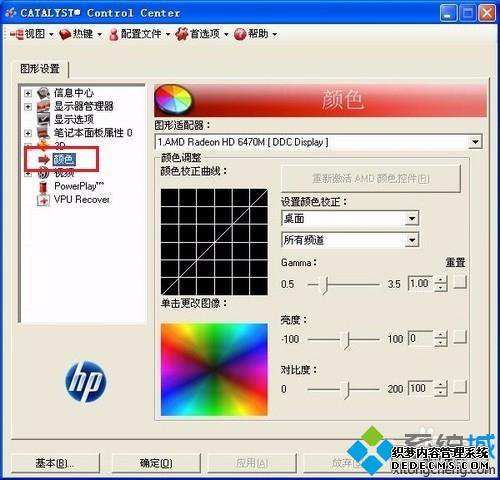Open the 热键 (Hotkeys) menu
This screenshot has height=480, width=500.
pyautogui.click(x=80, y=34)
